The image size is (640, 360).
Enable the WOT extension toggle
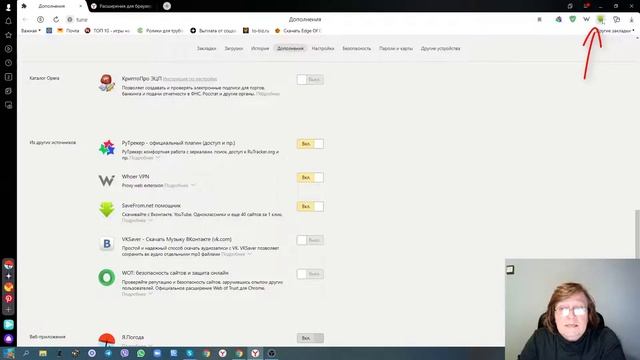click(310, 274)
